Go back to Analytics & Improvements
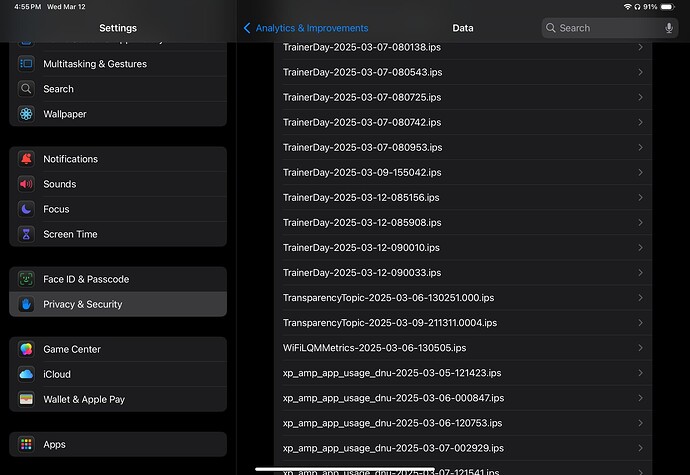The height and width of the screenshot is (475, 690). coord(306,28)
